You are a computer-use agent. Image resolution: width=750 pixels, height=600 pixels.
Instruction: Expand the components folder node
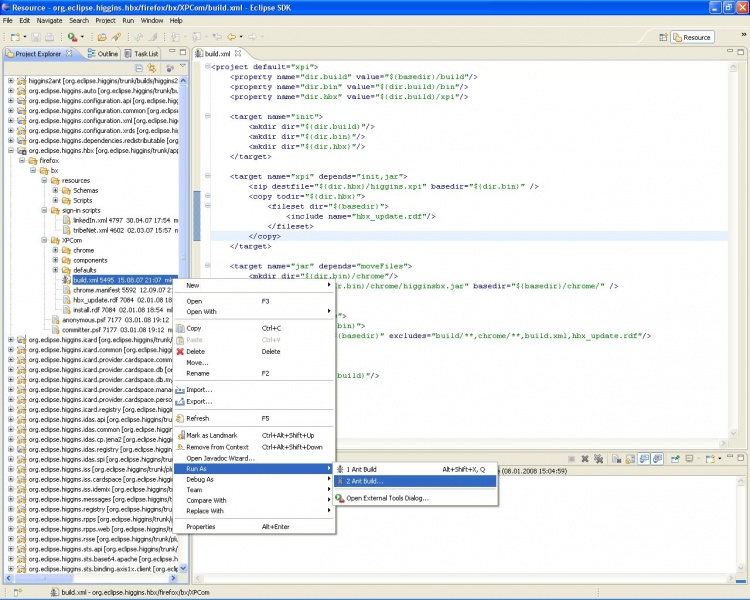[55, 260]
